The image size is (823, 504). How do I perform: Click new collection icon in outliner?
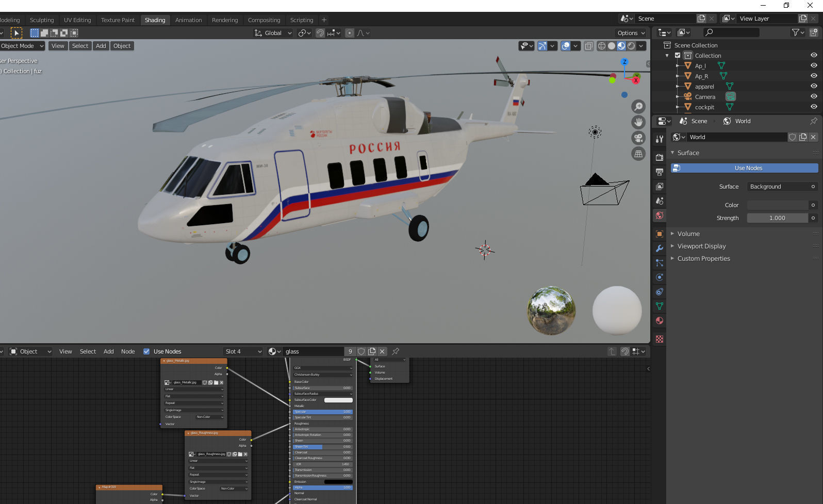[x=814, y=32]
